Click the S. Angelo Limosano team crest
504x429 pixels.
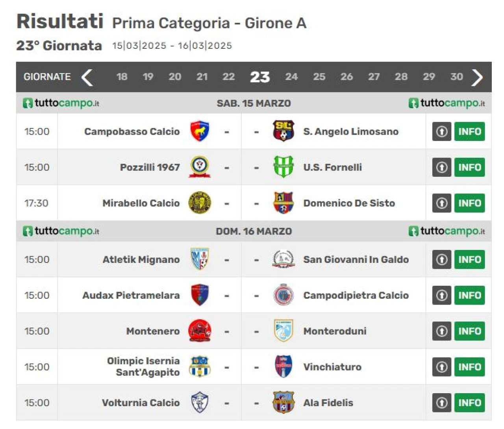point(283,131)
